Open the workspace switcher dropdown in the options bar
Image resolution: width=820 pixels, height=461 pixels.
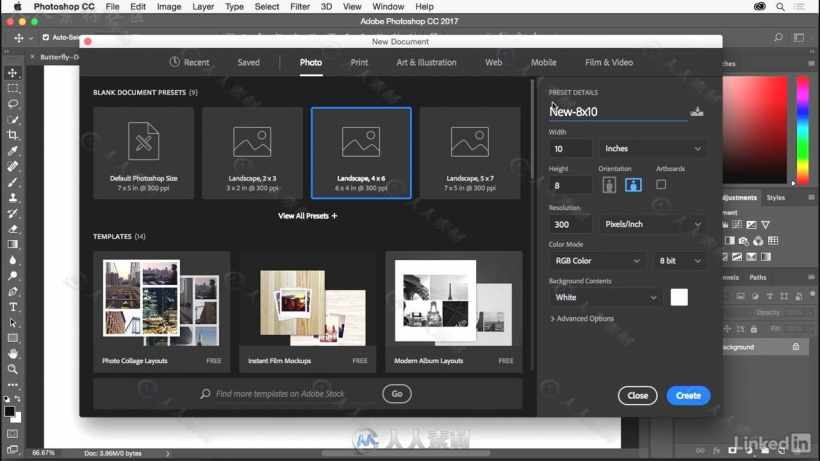tap(799, 37)
